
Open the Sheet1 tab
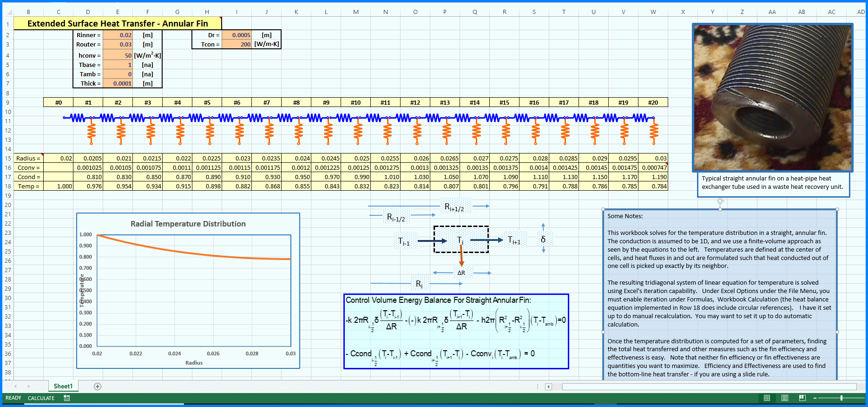pos(63,387)
